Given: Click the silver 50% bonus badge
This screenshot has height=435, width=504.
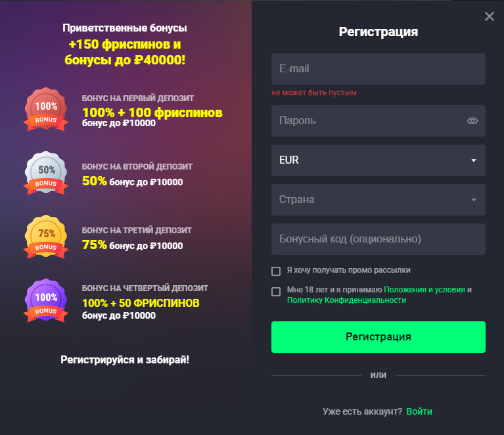Looking at the screenshot, I should pos(46,173).
